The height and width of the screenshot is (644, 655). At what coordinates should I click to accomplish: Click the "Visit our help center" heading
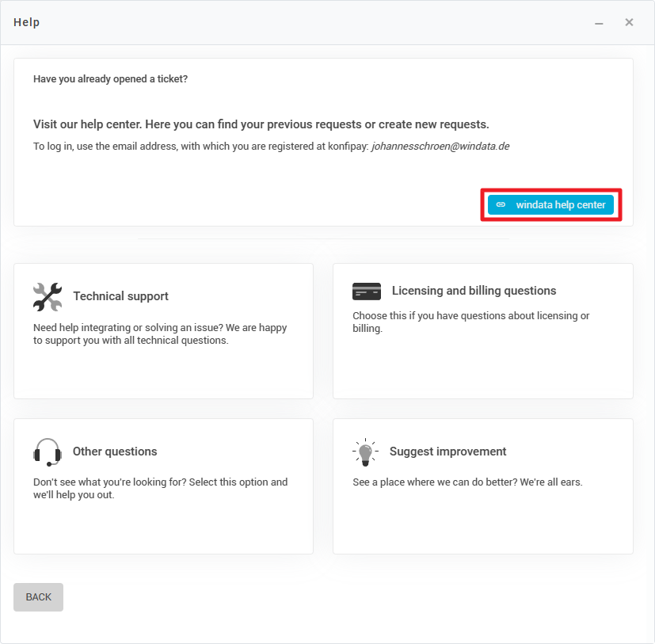coord(261,124)
